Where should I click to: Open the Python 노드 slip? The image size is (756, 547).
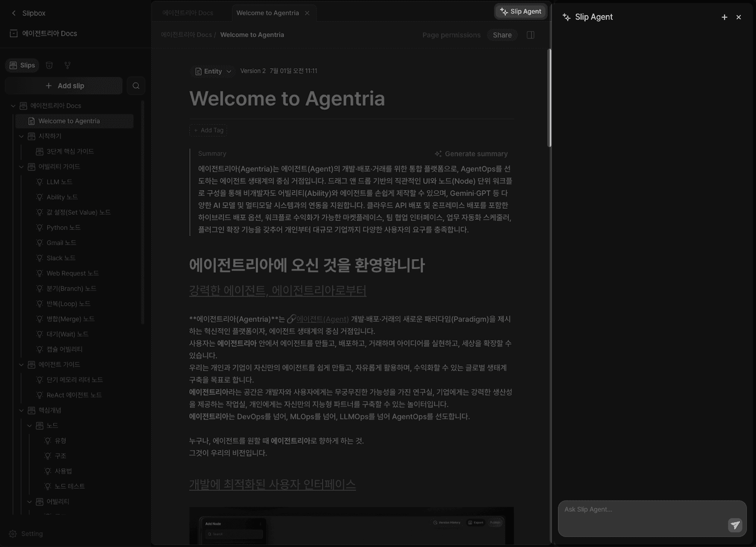(63, 227)
